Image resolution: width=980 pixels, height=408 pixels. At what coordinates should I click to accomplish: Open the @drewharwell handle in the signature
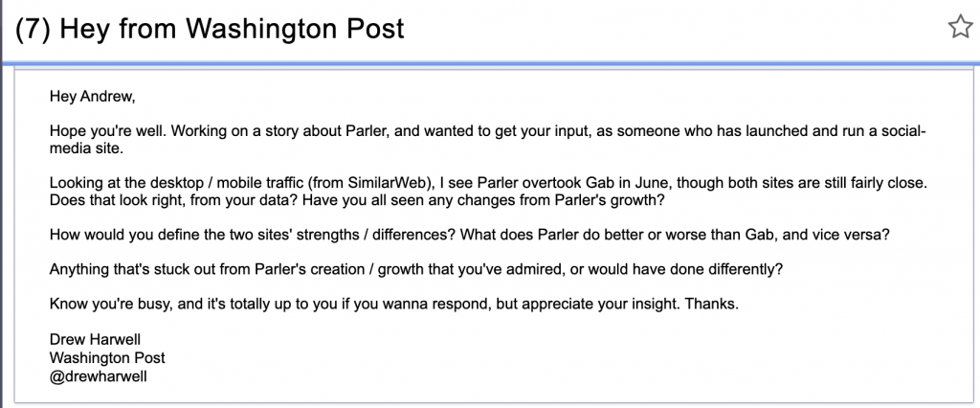tap(99, 376)
